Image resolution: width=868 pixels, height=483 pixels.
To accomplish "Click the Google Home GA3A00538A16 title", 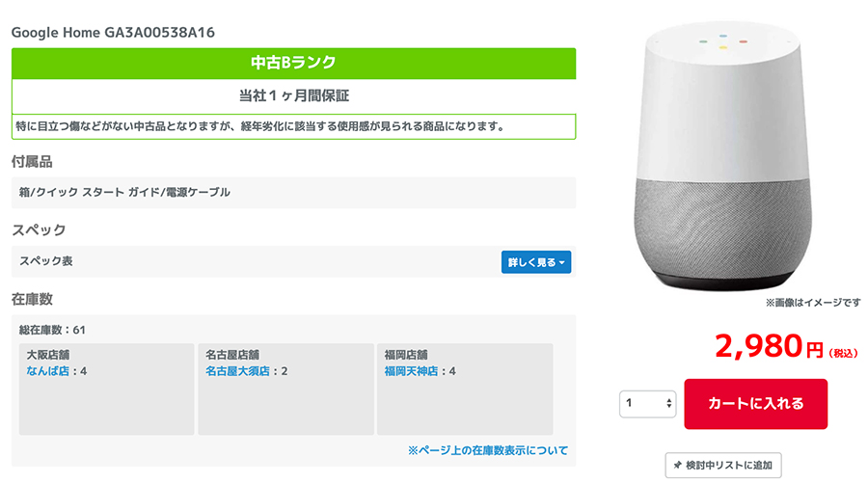I will click(x=113, y=33).
